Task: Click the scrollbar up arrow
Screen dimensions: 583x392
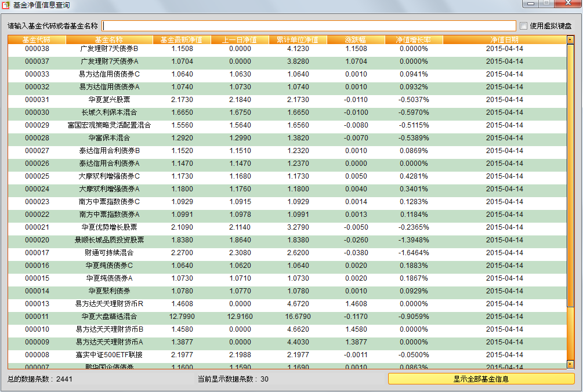Action: pyautogui.click(x=570, y=40)
